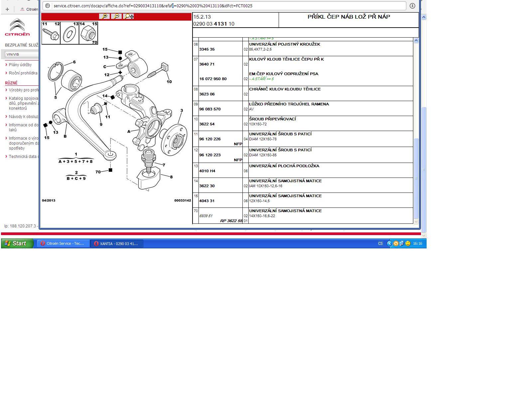Click the Citroën logo in the sidebar
Viewport: 532px width, 399px height.
coord(17,27)
